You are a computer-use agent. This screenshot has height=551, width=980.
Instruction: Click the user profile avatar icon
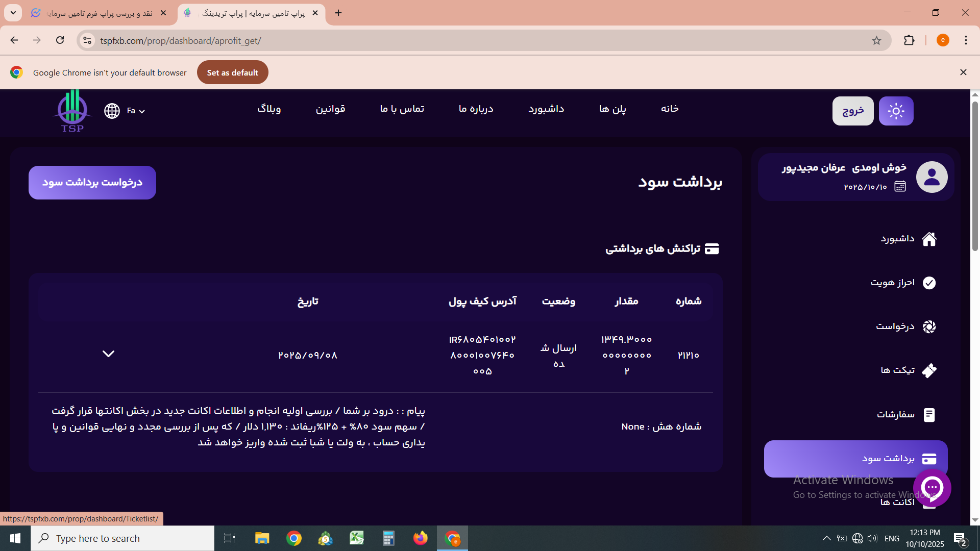(932, 177)
